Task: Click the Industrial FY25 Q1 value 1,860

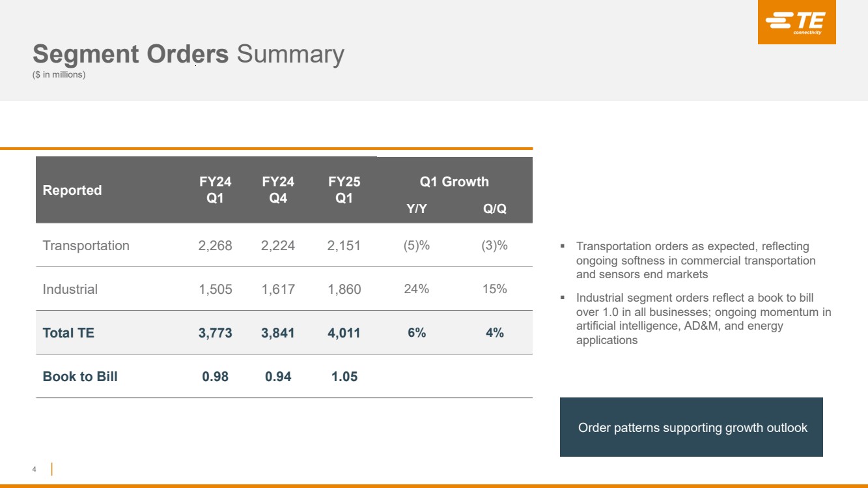Action: [344, 289]
